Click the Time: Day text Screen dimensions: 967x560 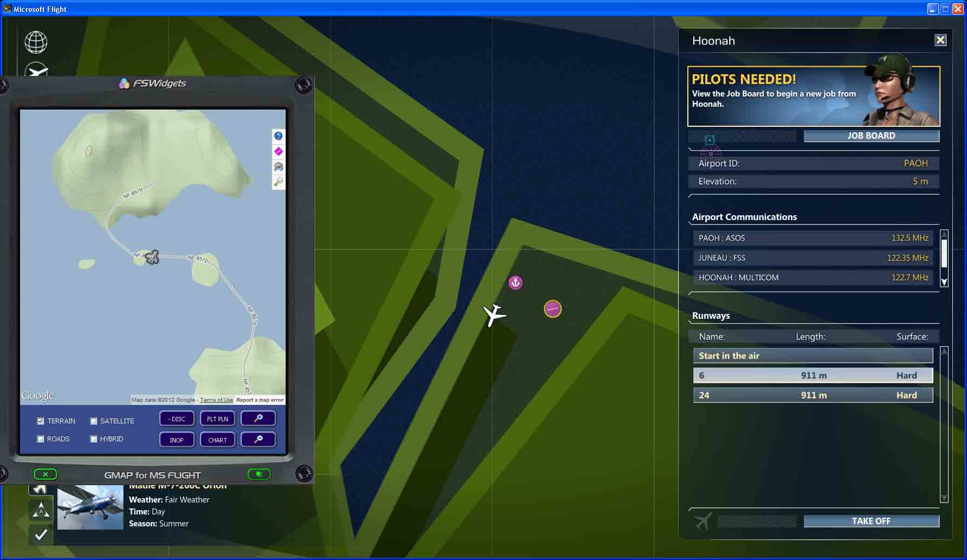(147, 512)
